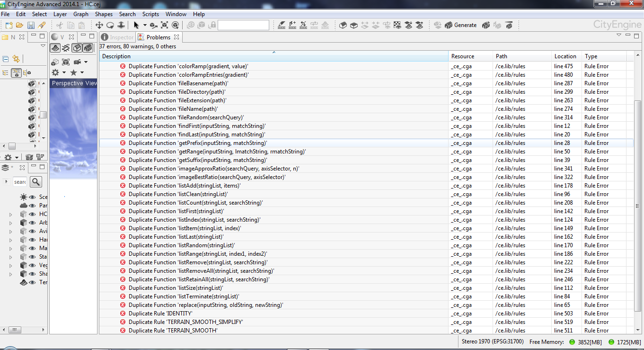The width and height of the screenshot is (644, 350).
Task: Open the camera dropdown arrow in viewport
Action: tap(86, 62)
